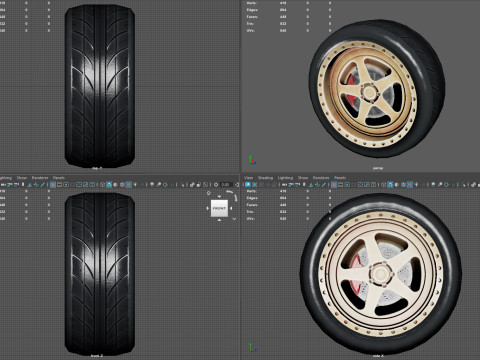
Task: Click the FRONT face of the ViewCube
Action: [x=219, y=208]
